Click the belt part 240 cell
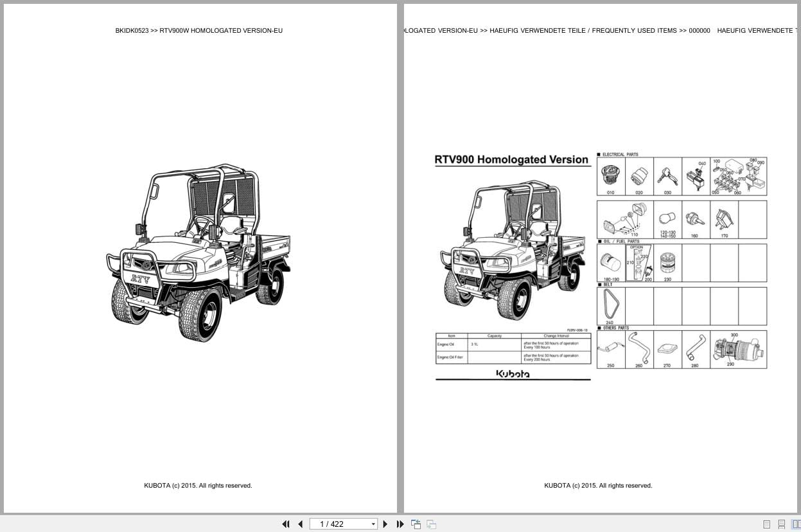Image resolution: width=801 pixels, height=532 pixels. click(x=610, y=306)
